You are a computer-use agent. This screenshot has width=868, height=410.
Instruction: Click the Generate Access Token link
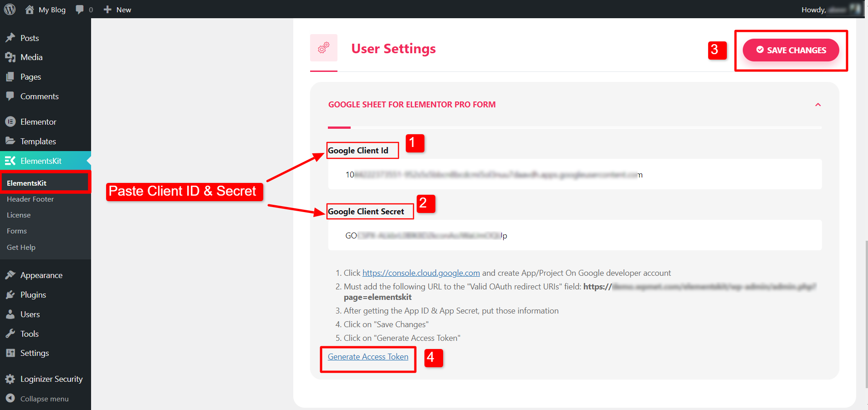coord(368,357)
